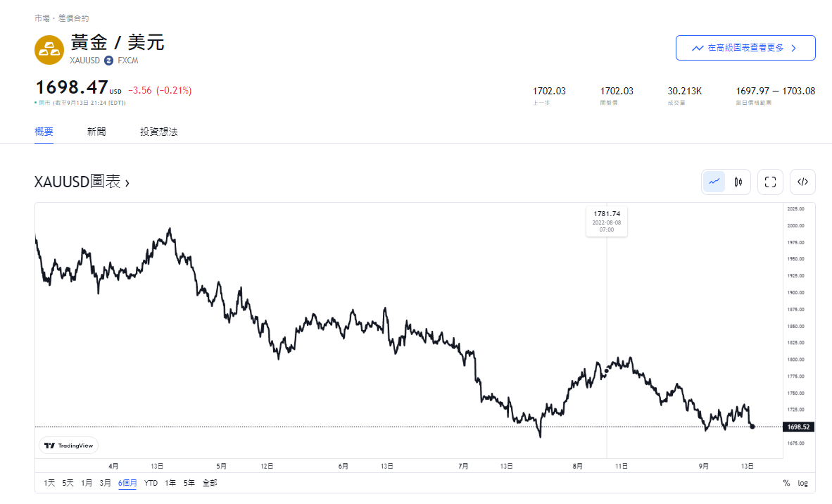Open the chart in fullscreen mode
The height and width of the screenshot is (504, 832).
(769, 182)
